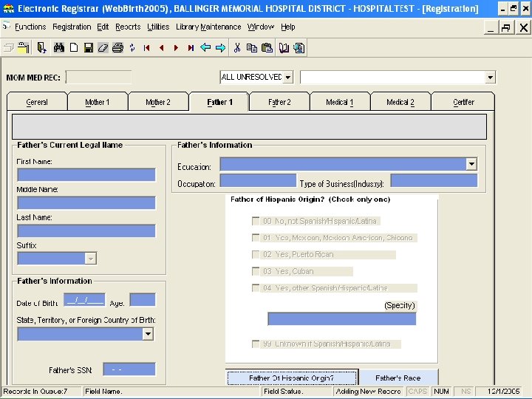Switch to the Father 2 tab

(x=279, y=102)
